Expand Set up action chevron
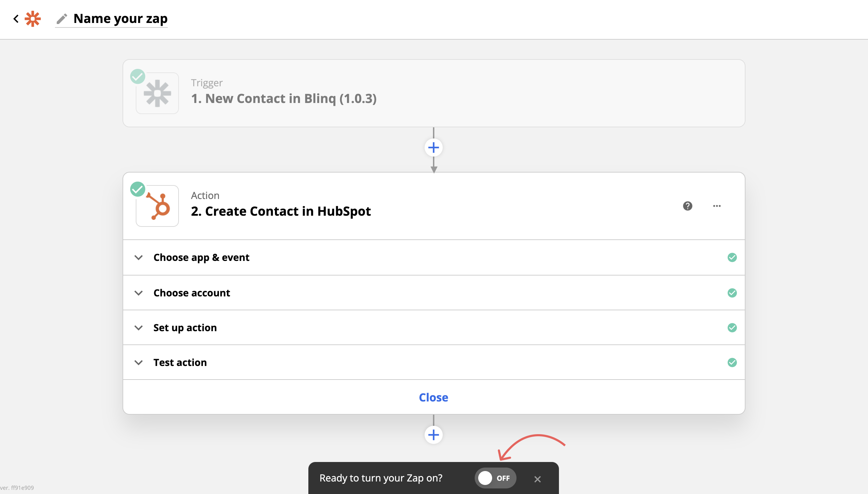 139,328
